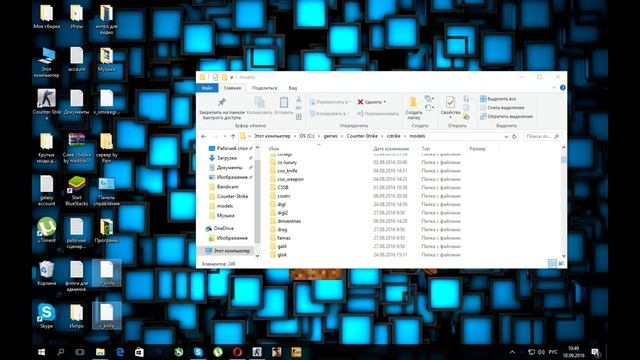Screen dimensions: 640x360
Task: Select the WinRAR archive desktop icon
Action: 76,147
